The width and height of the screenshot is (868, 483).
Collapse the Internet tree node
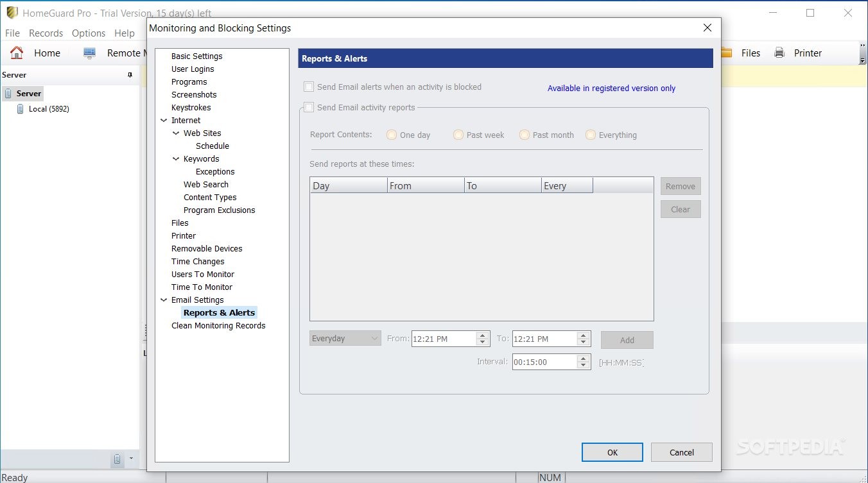click(x=164, y=121)
